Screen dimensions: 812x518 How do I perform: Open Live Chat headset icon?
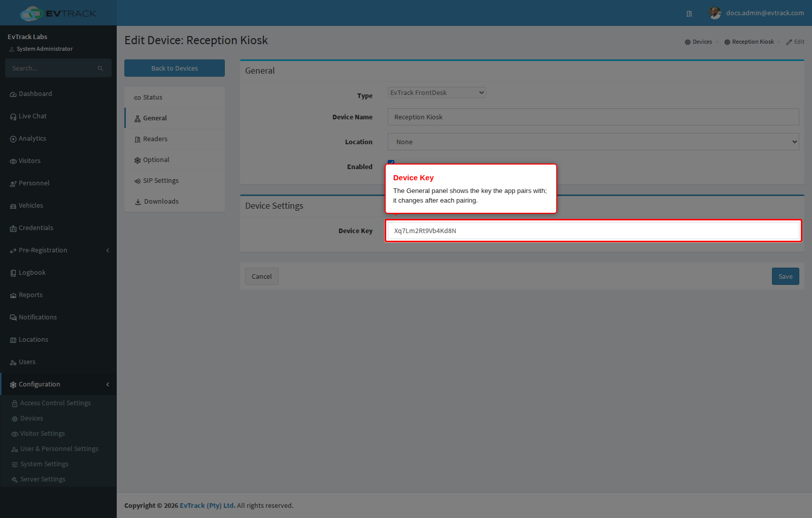(x=13, y=117)
